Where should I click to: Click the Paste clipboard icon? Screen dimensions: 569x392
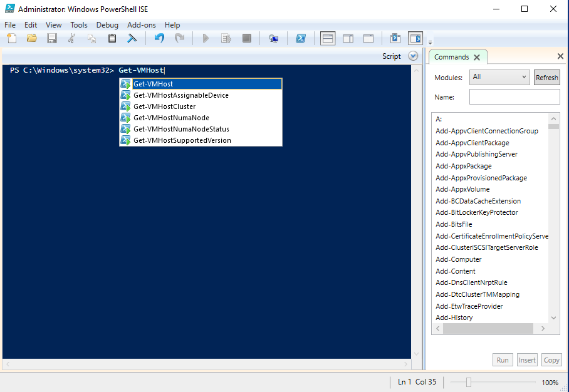[x=112, y=38]
